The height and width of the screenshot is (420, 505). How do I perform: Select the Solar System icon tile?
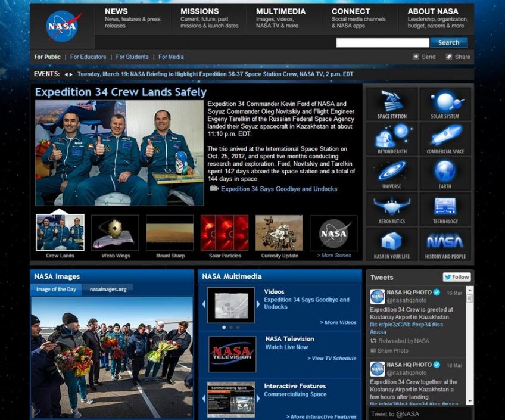444,104
